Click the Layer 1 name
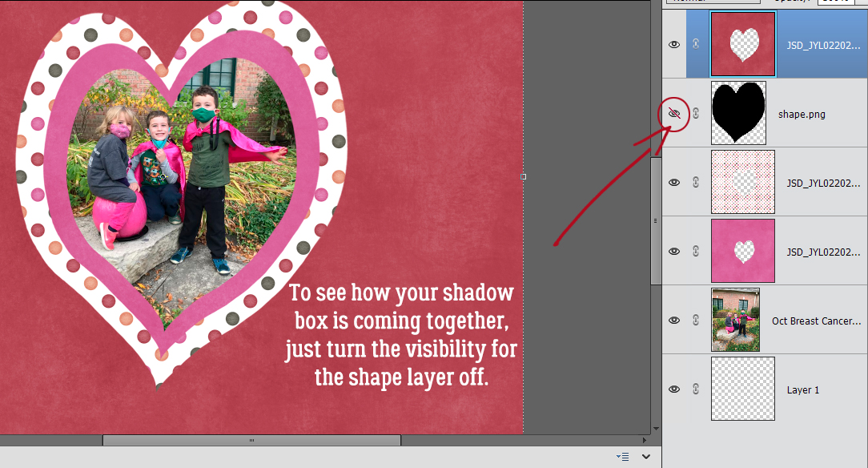Screen dimensions: 868x468 pyautogui.click(x=802, y=390)
